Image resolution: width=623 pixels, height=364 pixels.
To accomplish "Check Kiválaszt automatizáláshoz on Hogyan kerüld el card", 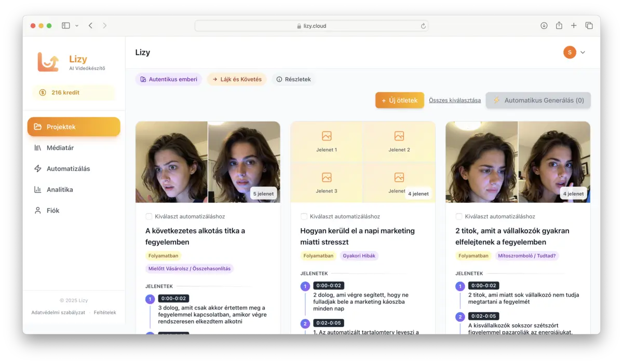I will (304, 216).
